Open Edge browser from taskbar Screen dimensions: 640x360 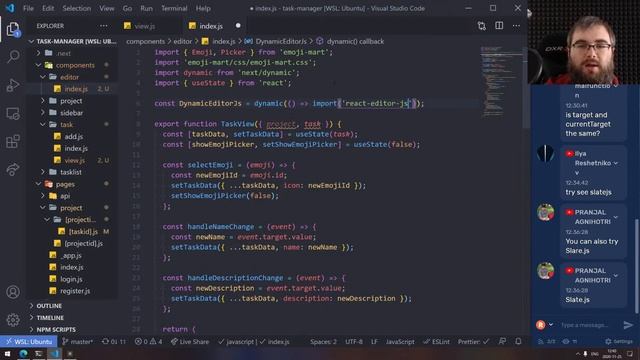pos(23,353)
